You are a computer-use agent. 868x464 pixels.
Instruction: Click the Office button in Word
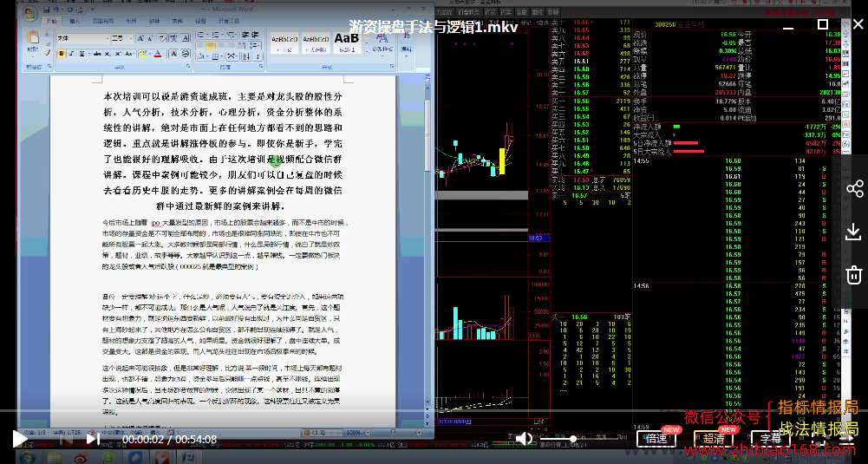pos(29,13)
